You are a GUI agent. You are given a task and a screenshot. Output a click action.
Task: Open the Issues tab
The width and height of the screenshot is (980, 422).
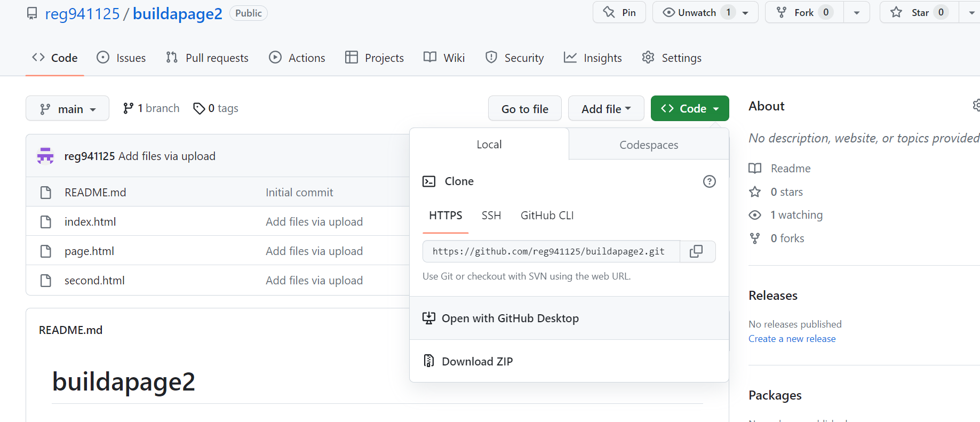pos(121,58)
